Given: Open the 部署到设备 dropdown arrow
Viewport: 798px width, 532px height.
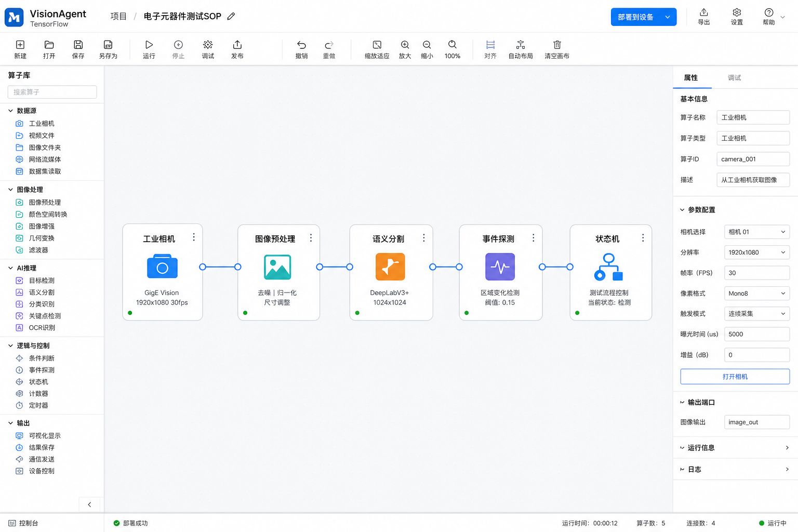Looking at the screenshot, I should point(668,17).
